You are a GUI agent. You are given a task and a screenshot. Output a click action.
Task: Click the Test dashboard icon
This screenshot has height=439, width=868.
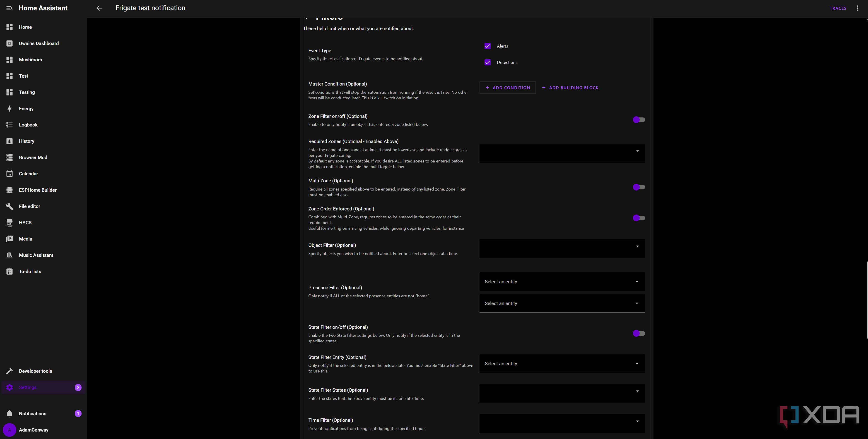point(10,76)
